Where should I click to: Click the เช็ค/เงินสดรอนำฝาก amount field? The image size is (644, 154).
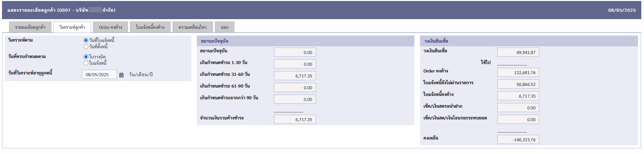(x=518, y=108)
